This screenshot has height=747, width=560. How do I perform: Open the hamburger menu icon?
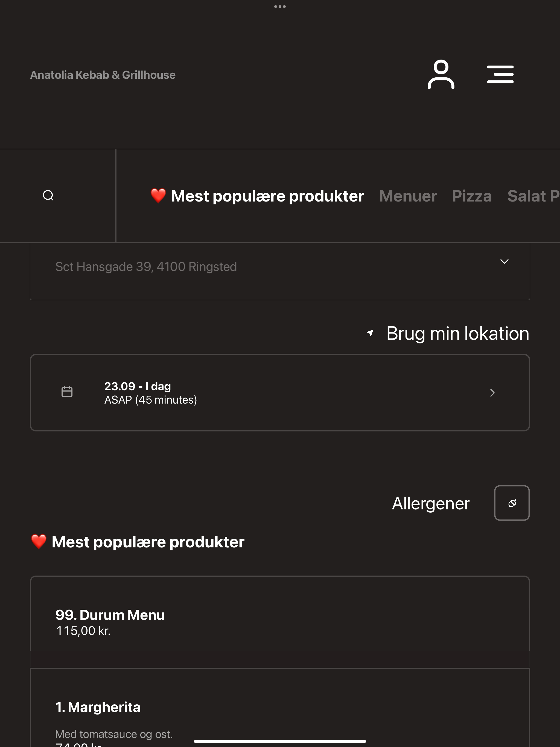500,74
